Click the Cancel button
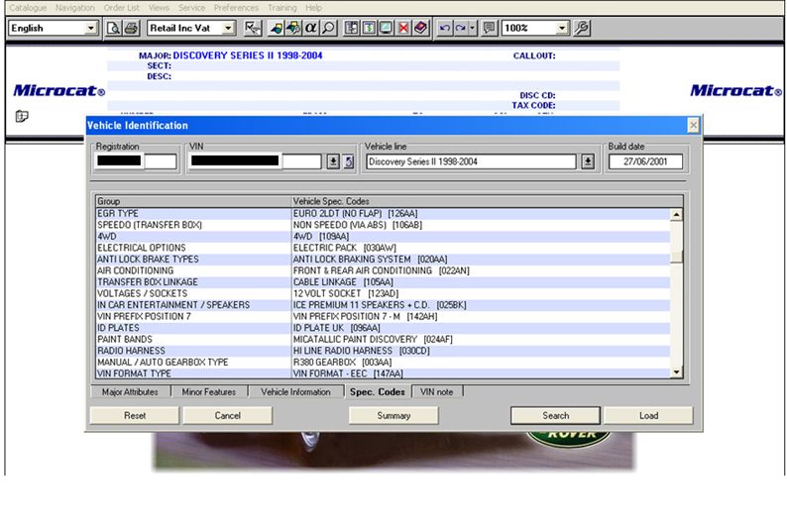Image resolution: width=787 pixels, height=532 pixels. 227,415
